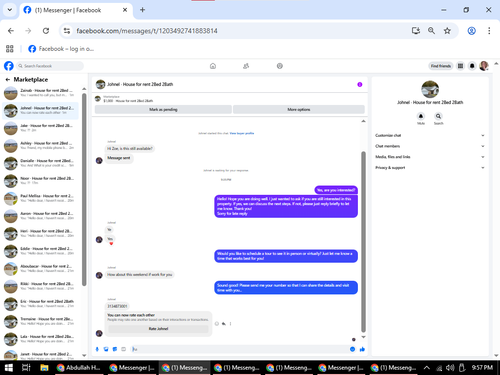Viewport: 500px width, 375px height.
Task: Open Windows Task View icon
Action: point(26,368)
